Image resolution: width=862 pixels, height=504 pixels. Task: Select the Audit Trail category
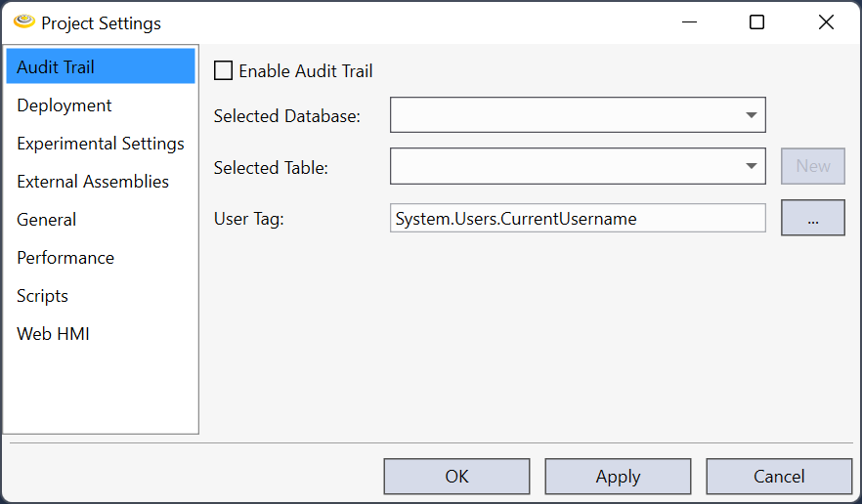[x=56, y=67]
